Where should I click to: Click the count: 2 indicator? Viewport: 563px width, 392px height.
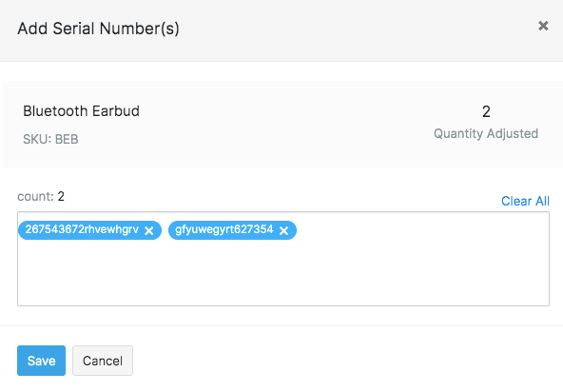(x=41, y=197)
